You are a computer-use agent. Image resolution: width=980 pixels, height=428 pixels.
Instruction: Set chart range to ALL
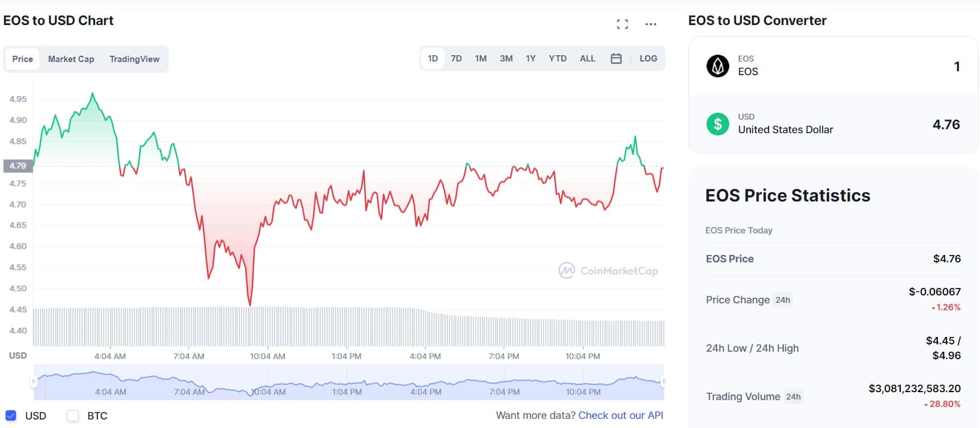[x=587, y=58]
